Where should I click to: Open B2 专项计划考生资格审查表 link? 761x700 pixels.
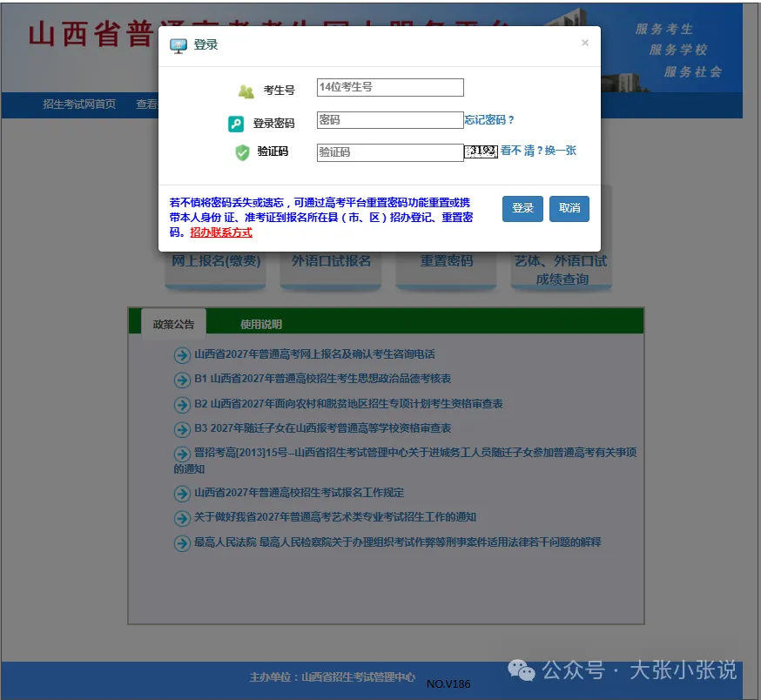tap(348, 403)
